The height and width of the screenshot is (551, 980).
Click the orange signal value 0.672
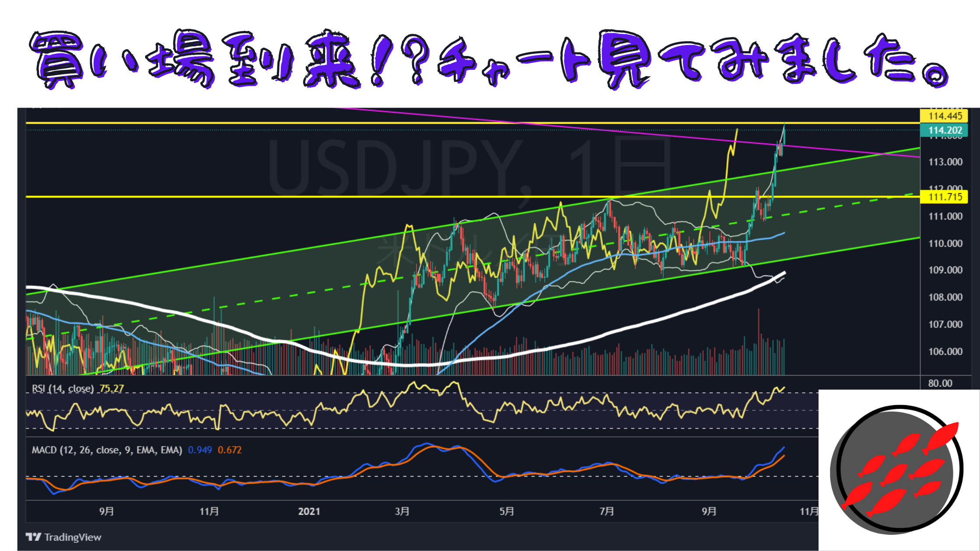click(229, 450)
